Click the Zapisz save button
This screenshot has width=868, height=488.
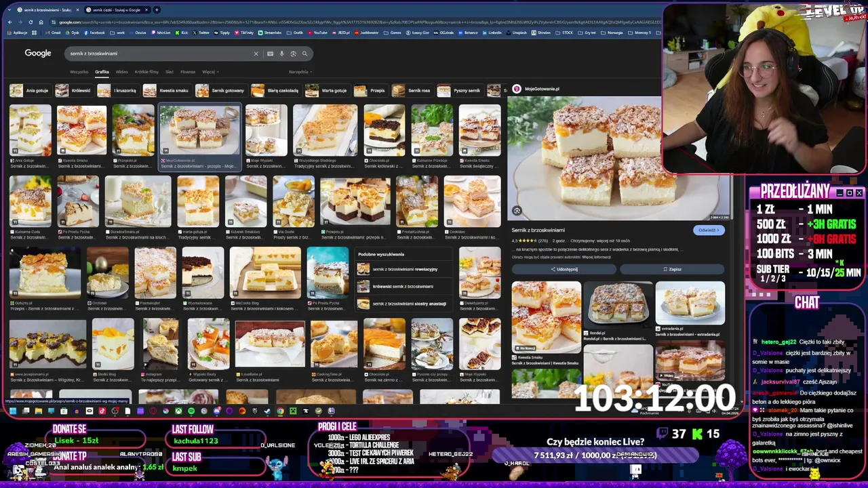(x=672, y=269)
